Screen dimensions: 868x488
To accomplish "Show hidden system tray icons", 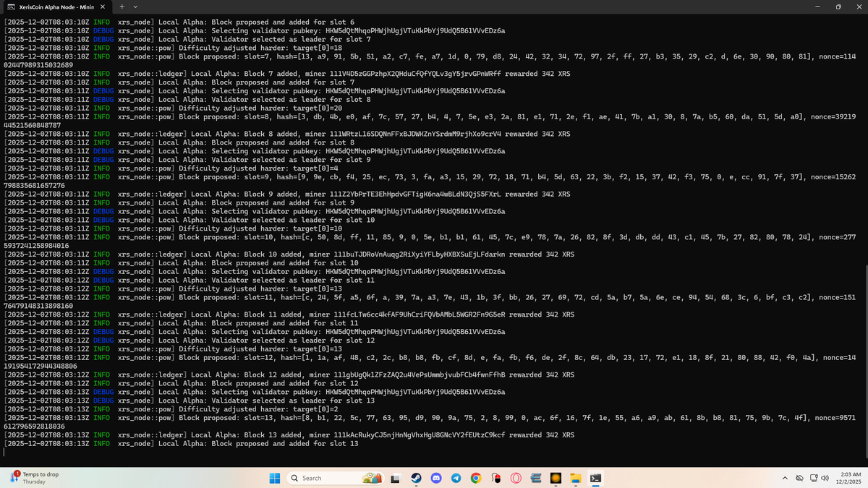I will pos(785,478).
